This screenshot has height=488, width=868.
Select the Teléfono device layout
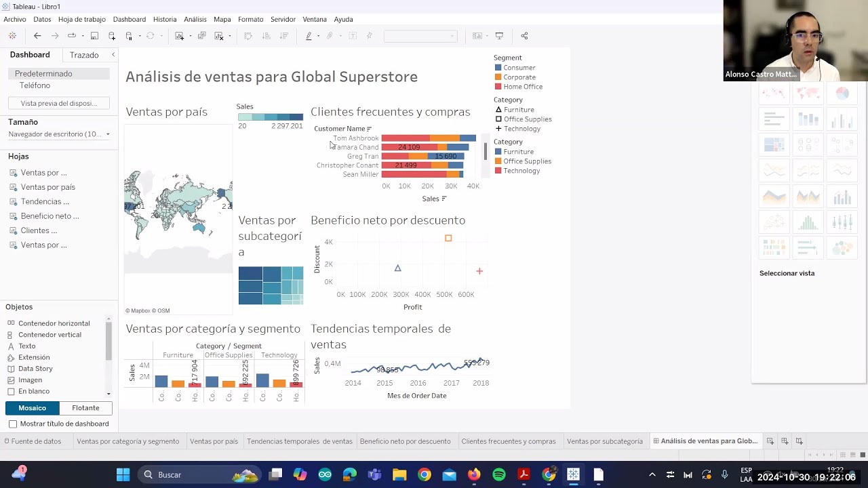pos(35,85)
